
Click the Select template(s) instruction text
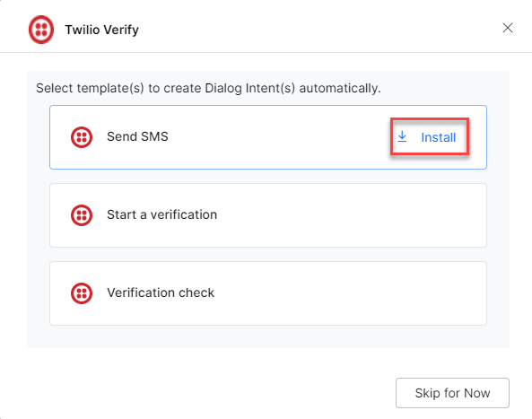(208, 88)
